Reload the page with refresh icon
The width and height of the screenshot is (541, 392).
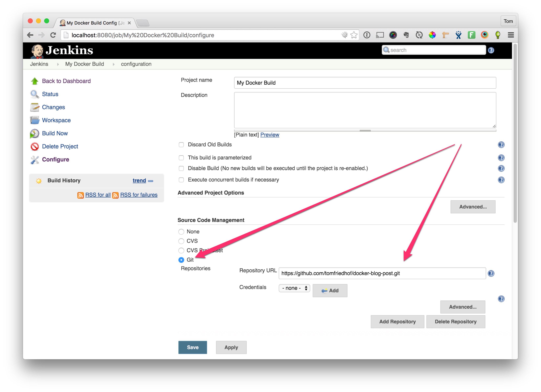pyautogui.click(x=53, y=35)
